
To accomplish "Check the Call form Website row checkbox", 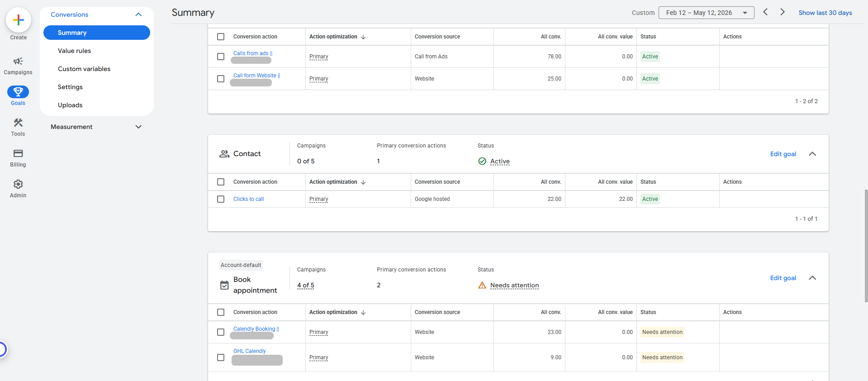I will pos(221,79).
